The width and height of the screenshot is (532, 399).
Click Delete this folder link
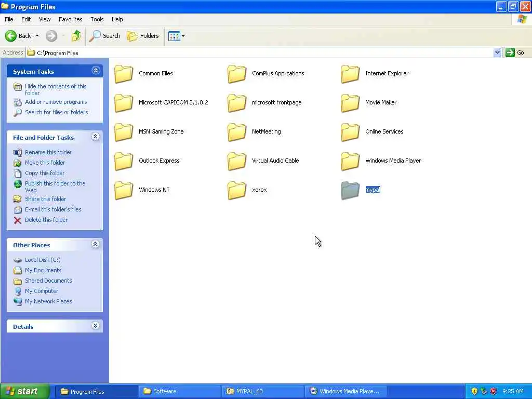pos(46,220)
